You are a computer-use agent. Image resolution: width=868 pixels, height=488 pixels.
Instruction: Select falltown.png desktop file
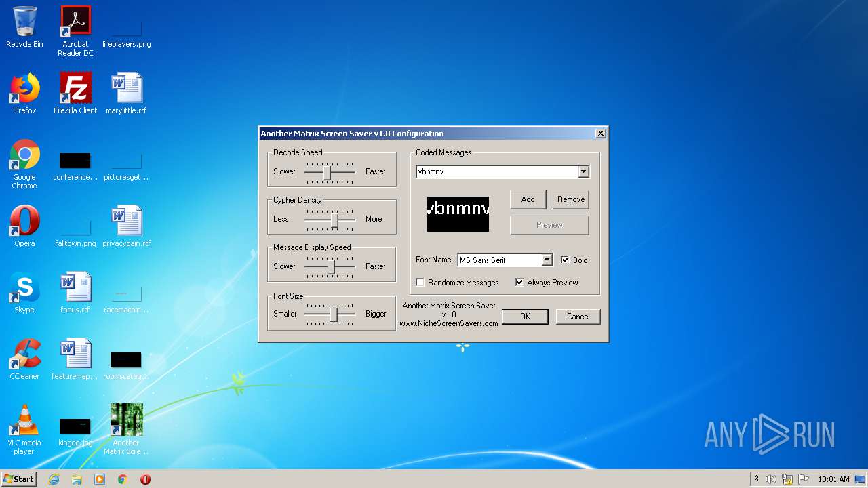pyautogui.click(x=75, y=232)
